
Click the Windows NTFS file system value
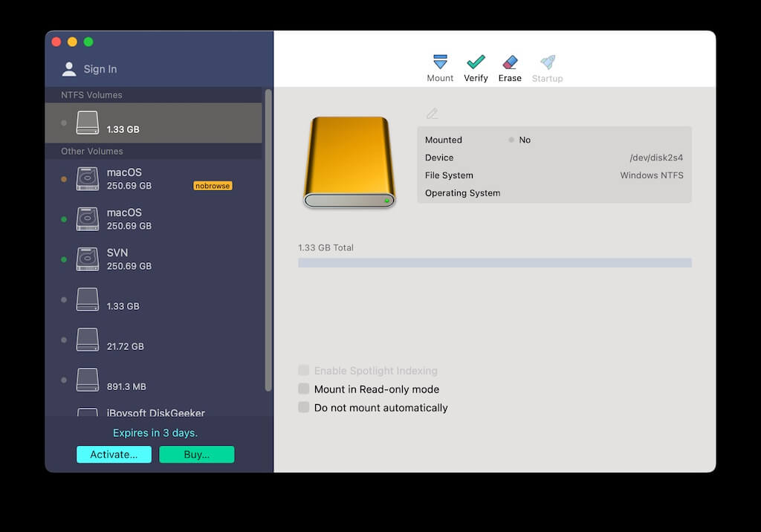tap(651, 175)
